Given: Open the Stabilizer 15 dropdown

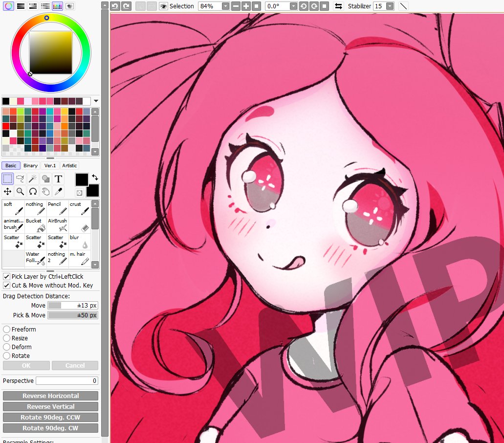Looking at the screenshot, I should (x=390, y=6).
